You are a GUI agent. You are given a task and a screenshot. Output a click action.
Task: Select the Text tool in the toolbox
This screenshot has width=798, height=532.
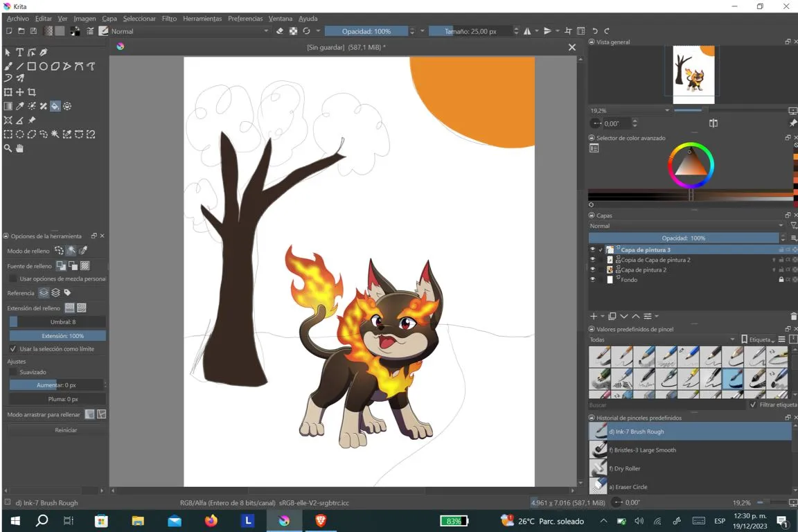coord(20,52)
